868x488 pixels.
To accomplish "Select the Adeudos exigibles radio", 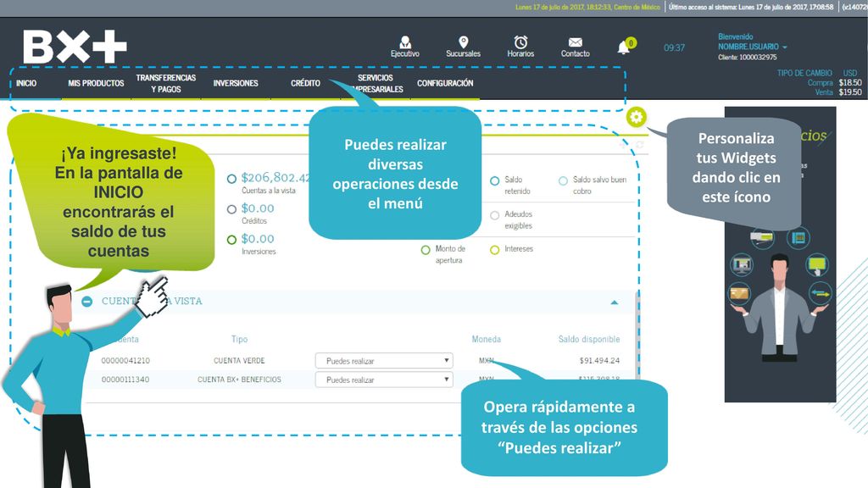I will click(494, 216).
